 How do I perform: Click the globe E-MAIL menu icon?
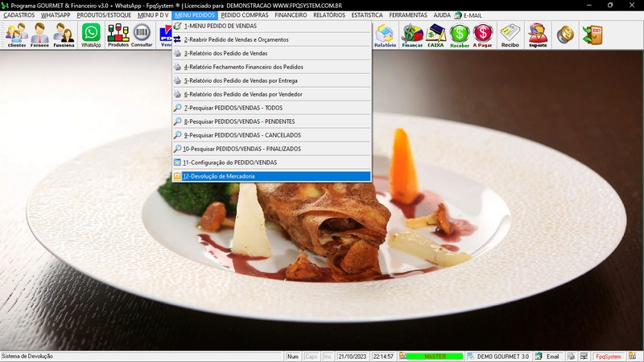[x=458, y=15]
